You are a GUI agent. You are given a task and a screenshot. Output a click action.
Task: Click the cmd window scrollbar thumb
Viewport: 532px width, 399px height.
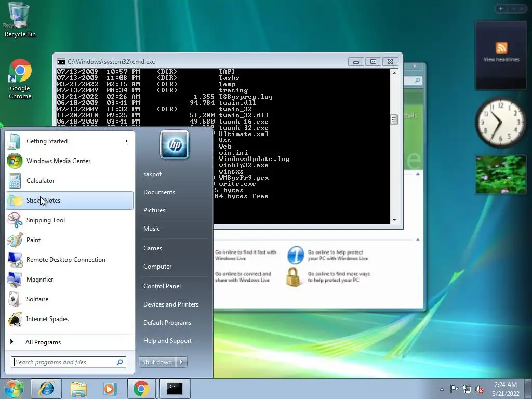click(394, 119)
